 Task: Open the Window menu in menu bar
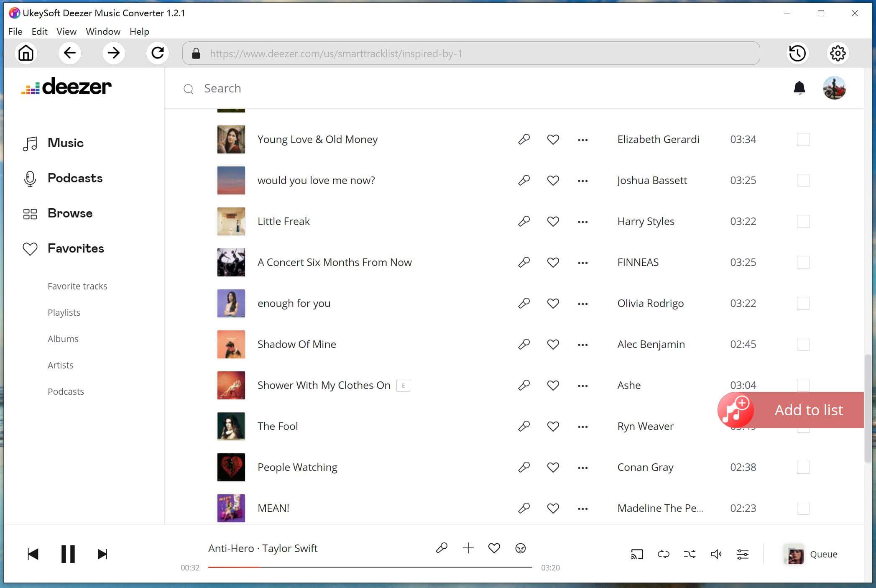click(102, 31)
